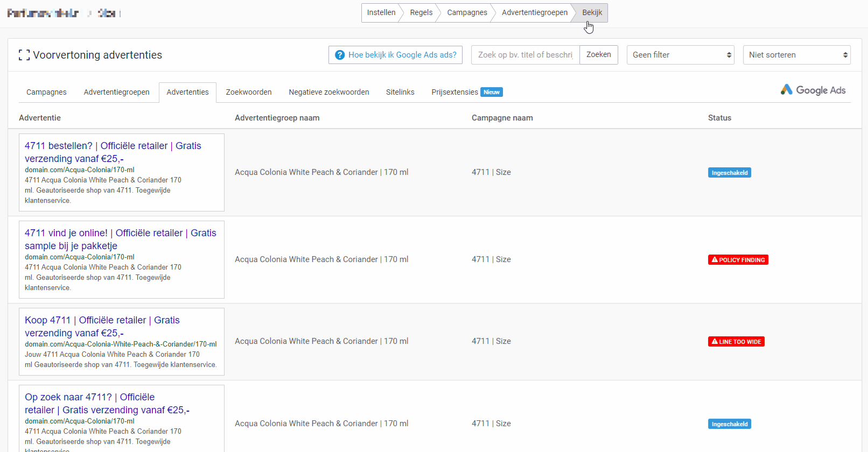Click the Ingeschakeld status badge of first ad
This screenshot has height=452, width=868.
click(x=730, y=173)
